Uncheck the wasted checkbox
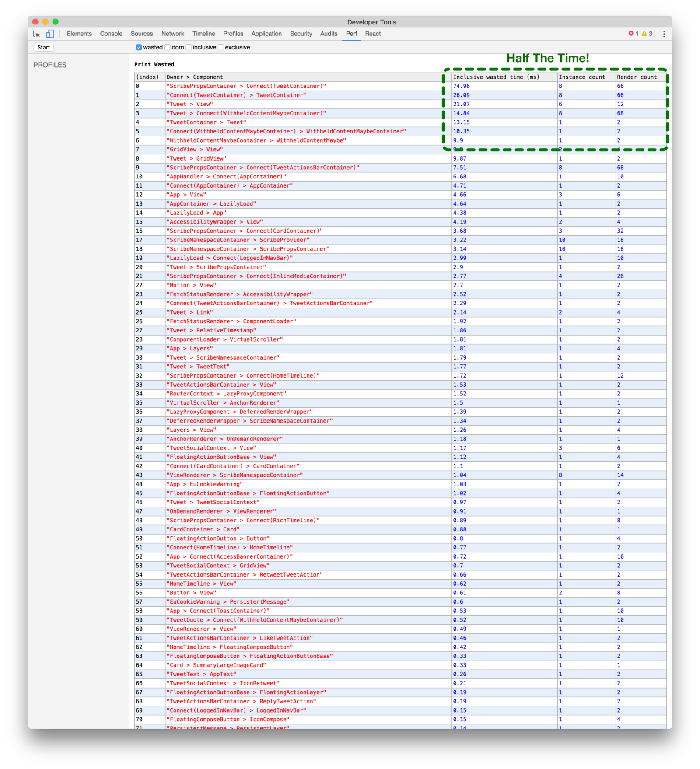700x769 pixels. 139,47
